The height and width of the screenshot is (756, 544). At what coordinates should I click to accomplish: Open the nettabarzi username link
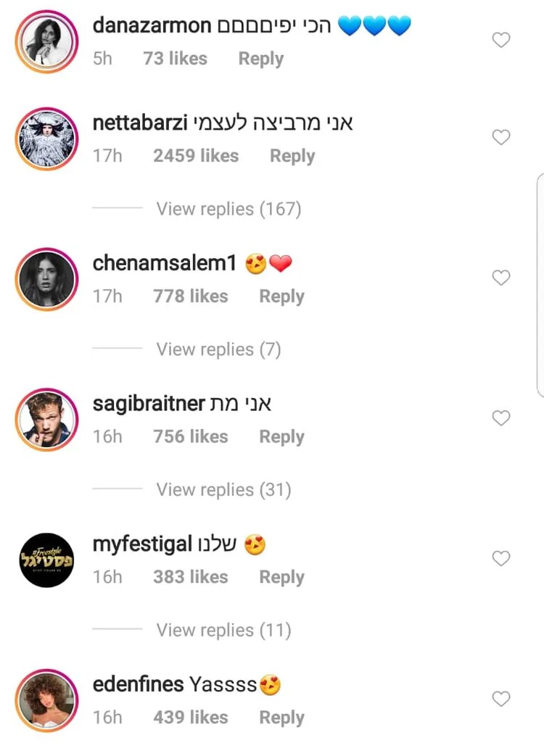click(139, 122)
